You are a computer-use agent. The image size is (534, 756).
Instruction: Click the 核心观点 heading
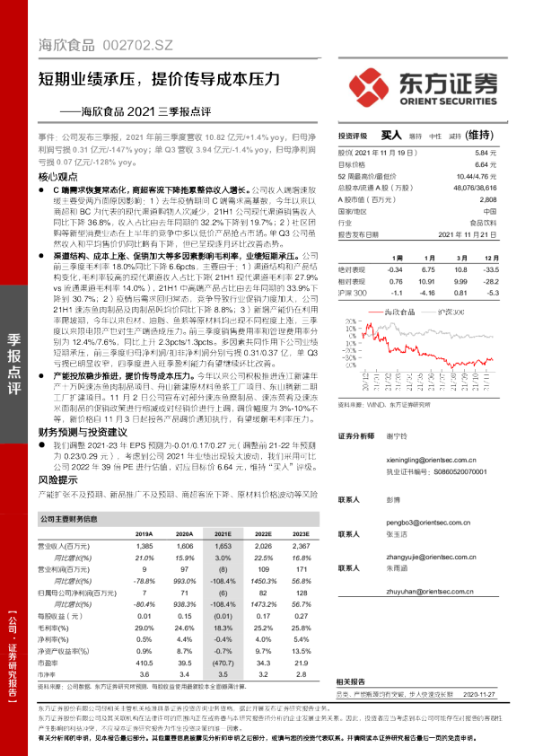pos(57,177)
